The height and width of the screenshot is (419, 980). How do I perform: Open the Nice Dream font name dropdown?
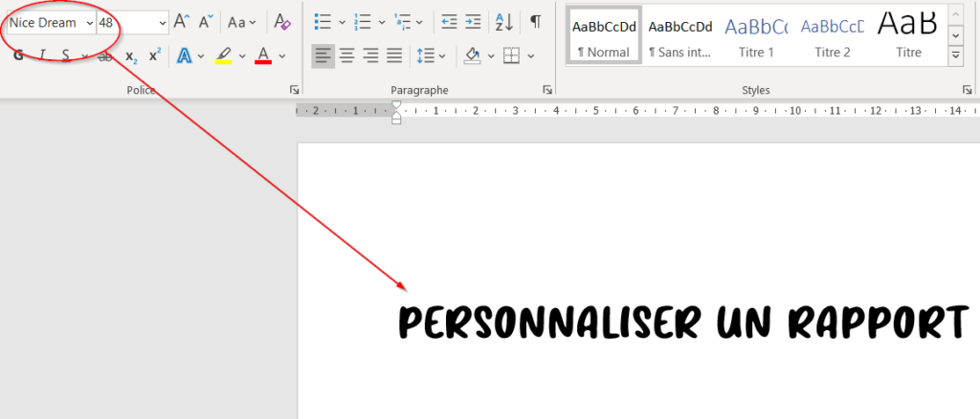coord(90,23)
